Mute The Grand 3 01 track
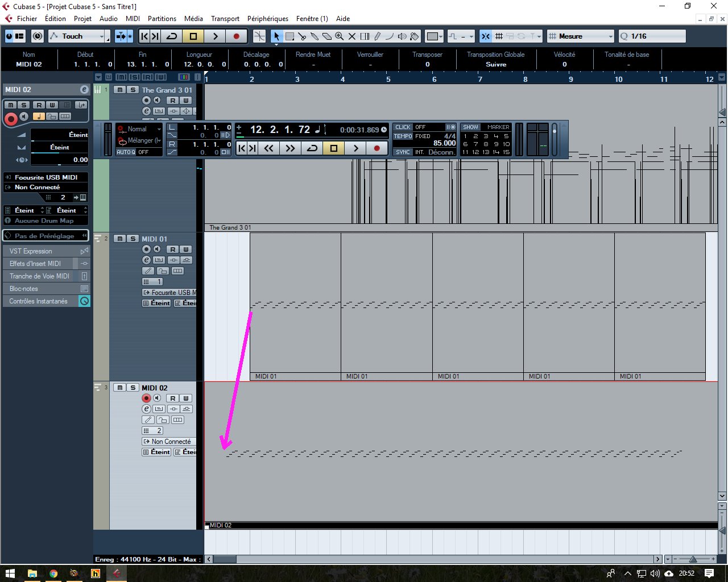The image size is (728, 582). 120,90
